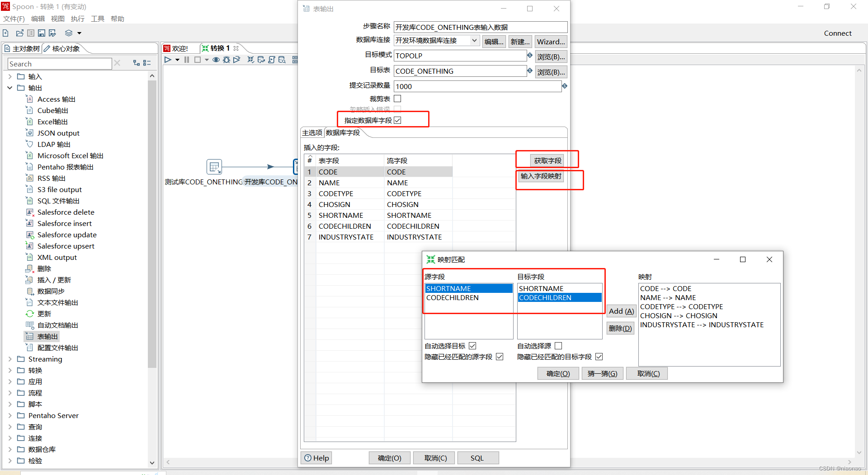Click the 输入字段映射 button
Screen dimensions: 868x475
[541, 176]
